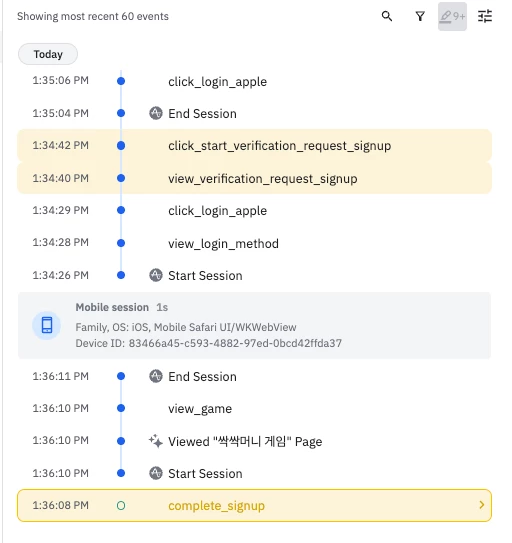
Task: Open the Mobile session details card
Action: tap(254, 325)
